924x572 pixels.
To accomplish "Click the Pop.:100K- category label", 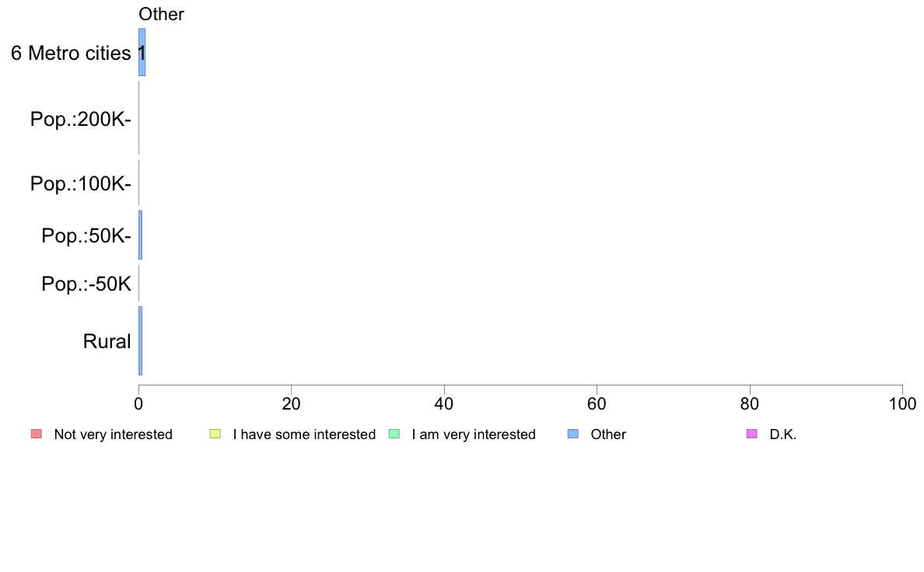I will [x=81, y=183].
